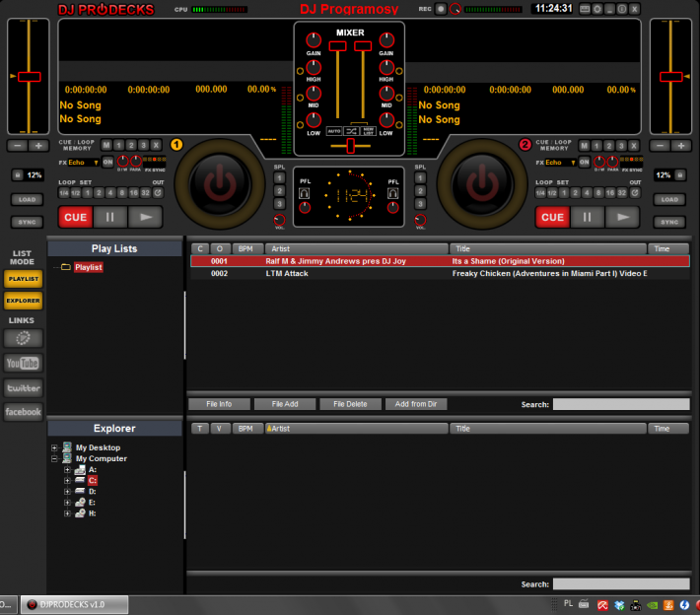Click the info icon in top bar

pyautogui.click(x=621, y=9)
